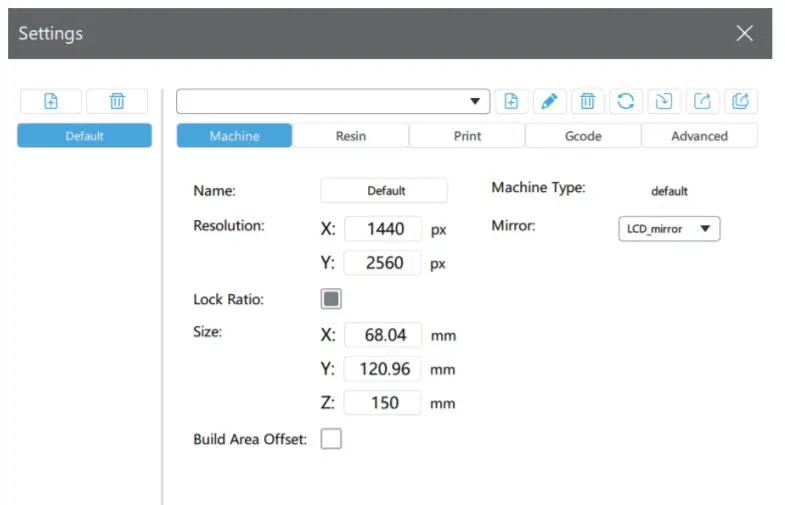
Task: Open the LCD_mirror Mirror dropdown
Action: tap(668, 229)
